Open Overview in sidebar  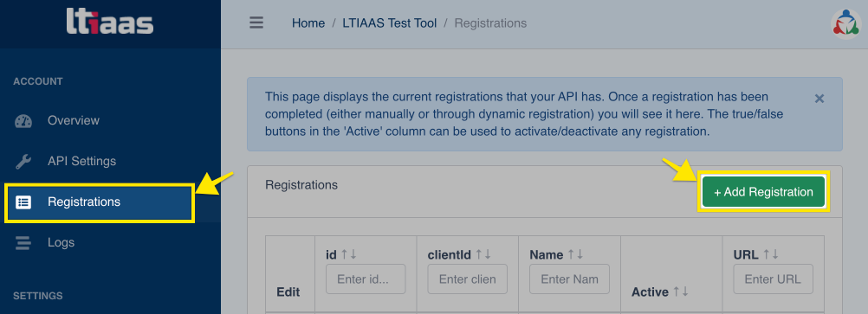(x=73, y=120)
